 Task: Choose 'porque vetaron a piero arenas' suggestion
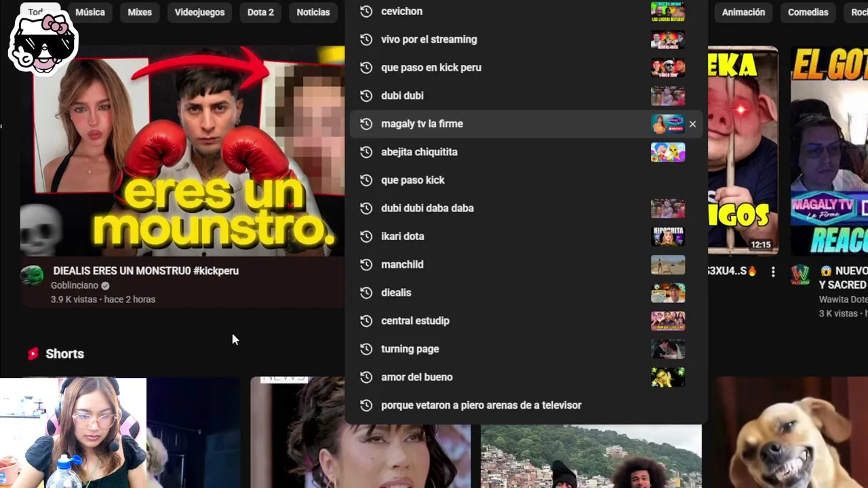[526, 405]
